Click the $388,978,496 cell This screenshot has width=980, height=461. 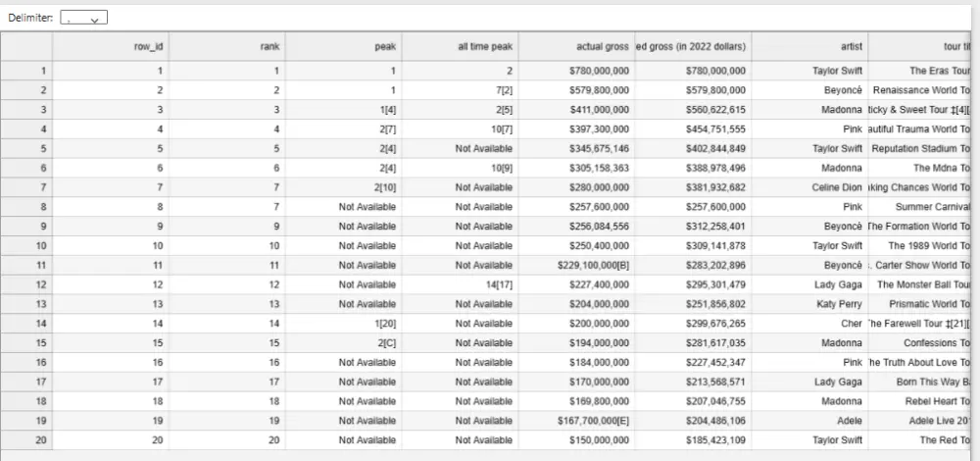click(x=693, y=168)
